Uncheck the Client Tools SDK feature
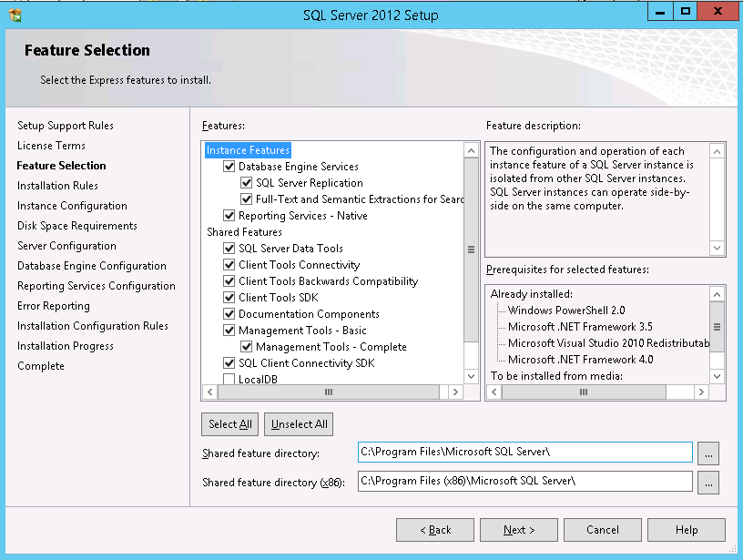 coord(229,298)
